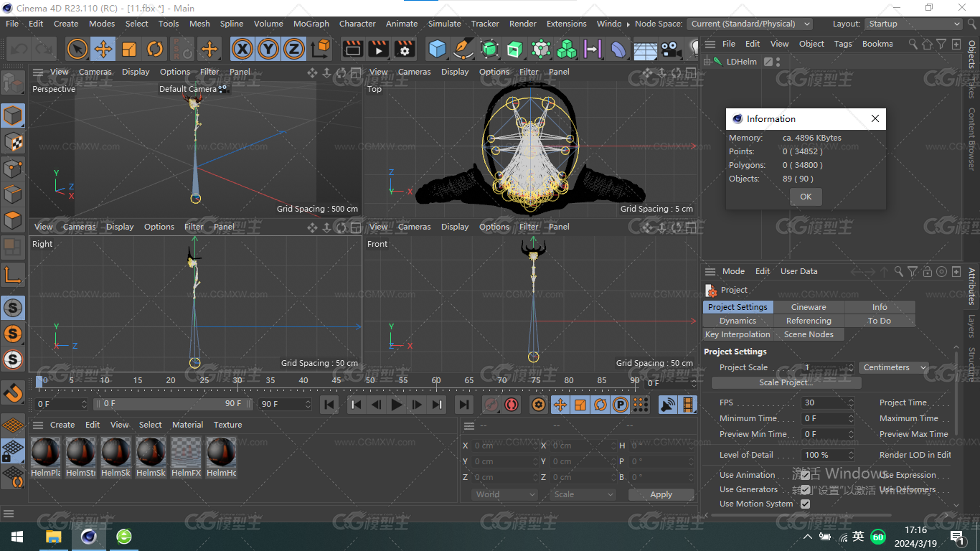Toggle timeline sound speaker icon
Image resolution: width=980 pixels, height=551 pixels.
coord(668,405)
